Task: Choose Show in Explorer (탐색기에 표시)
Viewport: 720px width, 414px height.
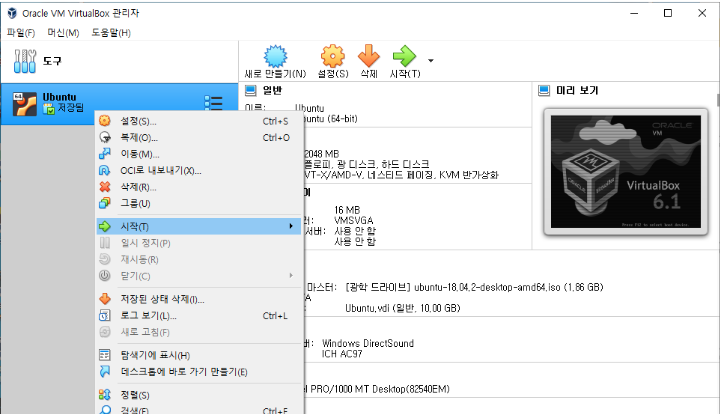Action: point(199,355)
